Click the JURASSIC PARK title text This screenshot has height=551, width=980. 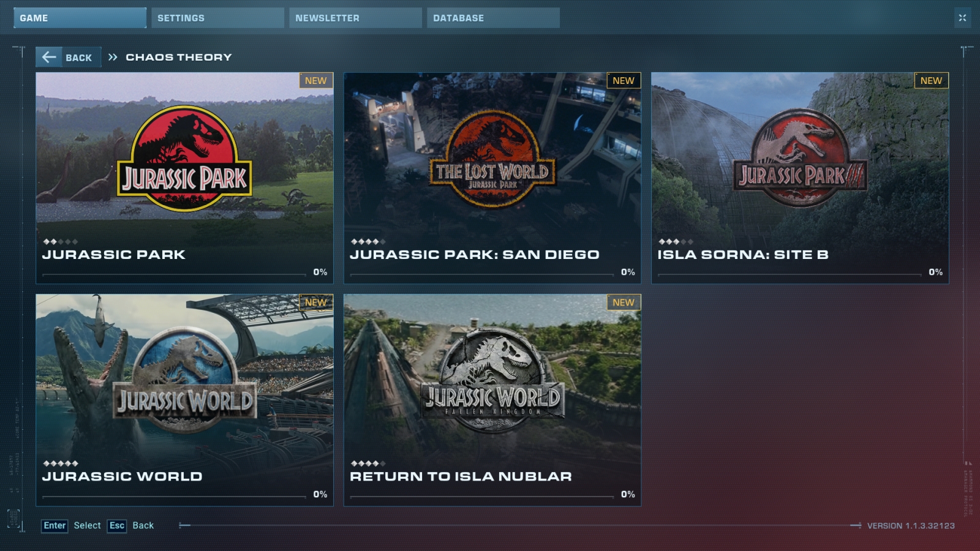114,255
